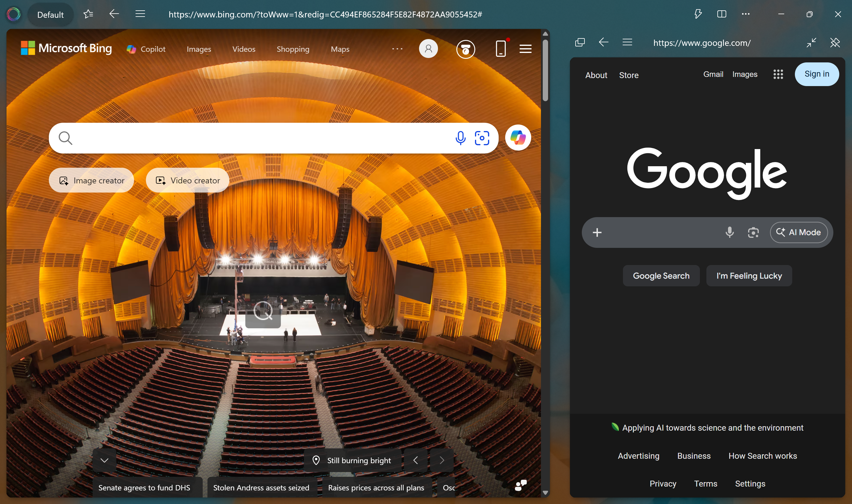Go back in Google side pane
The width and height of the screenshot is (852, 504).
(603, 42)
